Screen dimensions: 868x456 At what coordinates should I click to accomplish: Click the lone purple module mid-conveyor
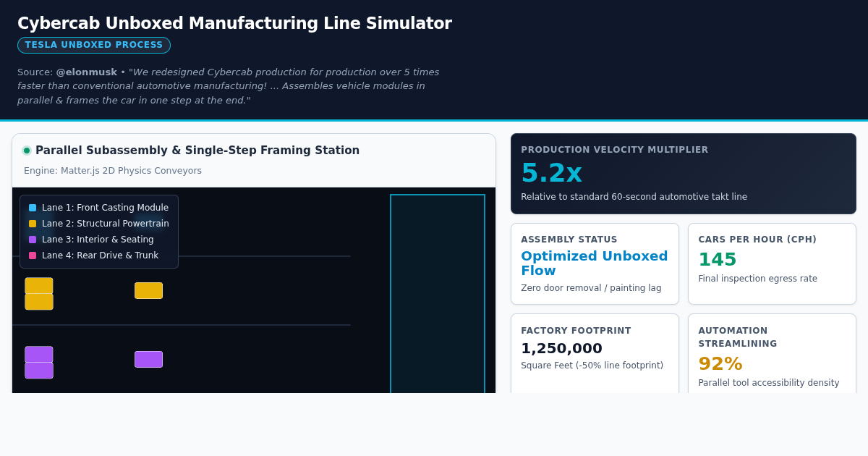point(148,359)
